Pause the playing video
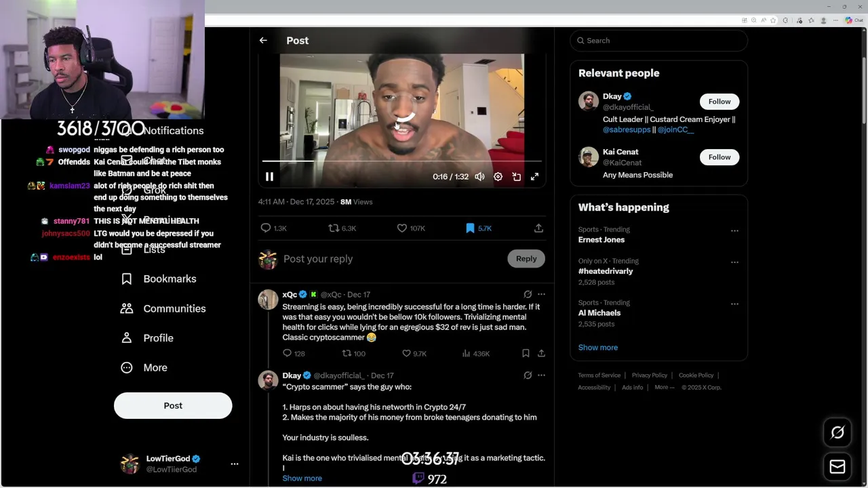 (x=269, y=177)
